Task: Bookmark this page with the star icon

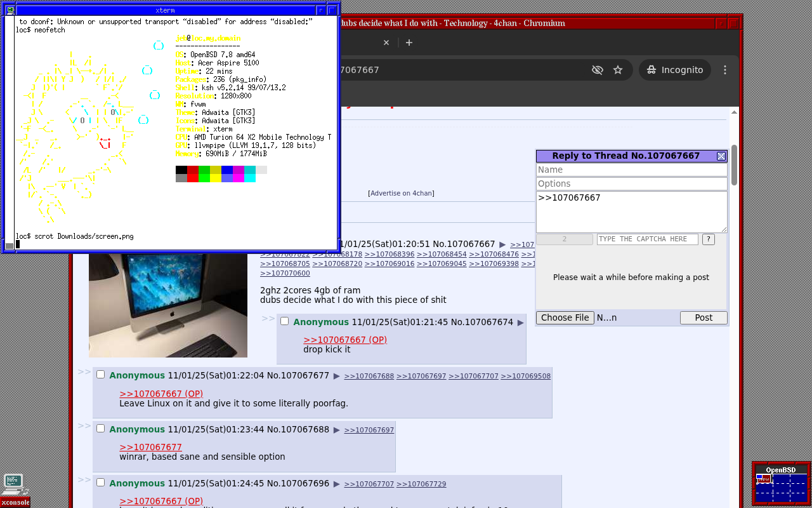Action: pyautogui.click(x=618, y=70)
